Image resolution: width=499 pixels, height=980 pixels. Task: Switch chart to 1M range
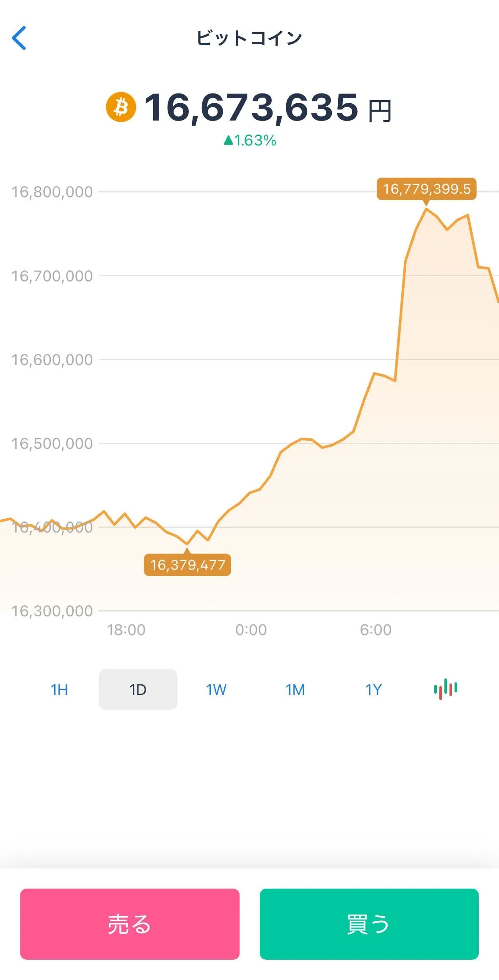pyautogui.click(x=295, y=689)
